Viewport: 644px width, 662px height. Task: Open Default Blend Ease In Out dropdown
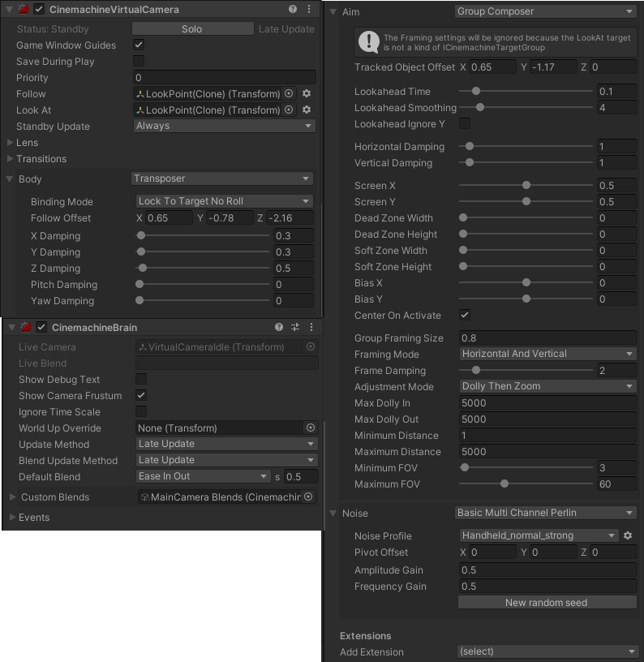(204, 476)
